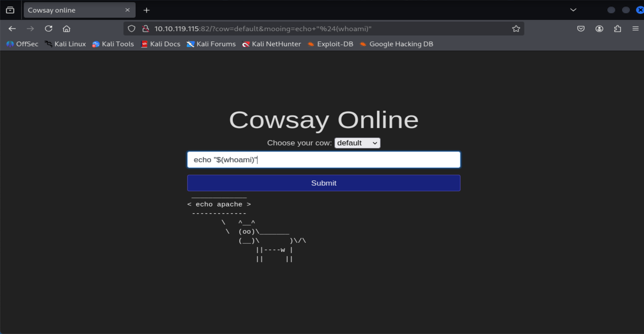Reload the current page

coord(49,29)
